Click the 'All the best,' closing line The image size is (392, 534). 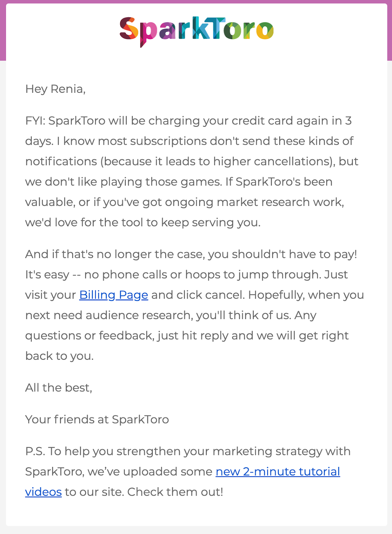pos(59,388)
